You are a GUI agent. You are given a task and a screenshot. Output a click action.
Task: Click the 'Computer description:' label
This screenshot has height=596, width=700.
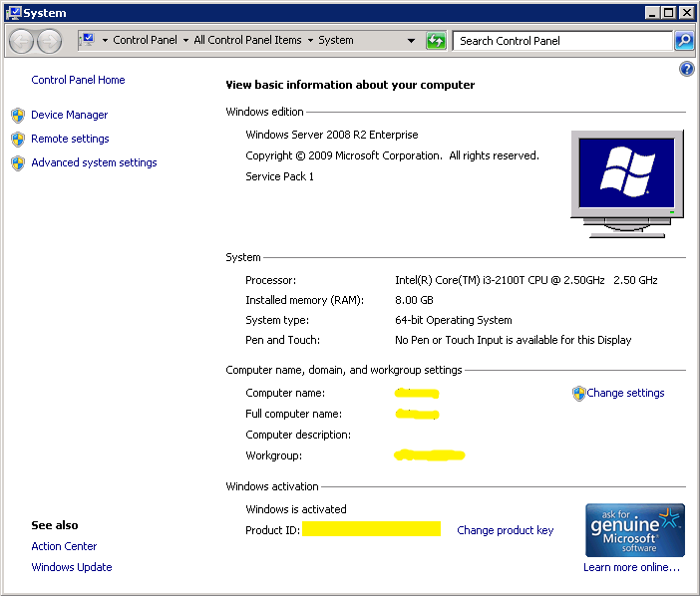tap(298, 435)
